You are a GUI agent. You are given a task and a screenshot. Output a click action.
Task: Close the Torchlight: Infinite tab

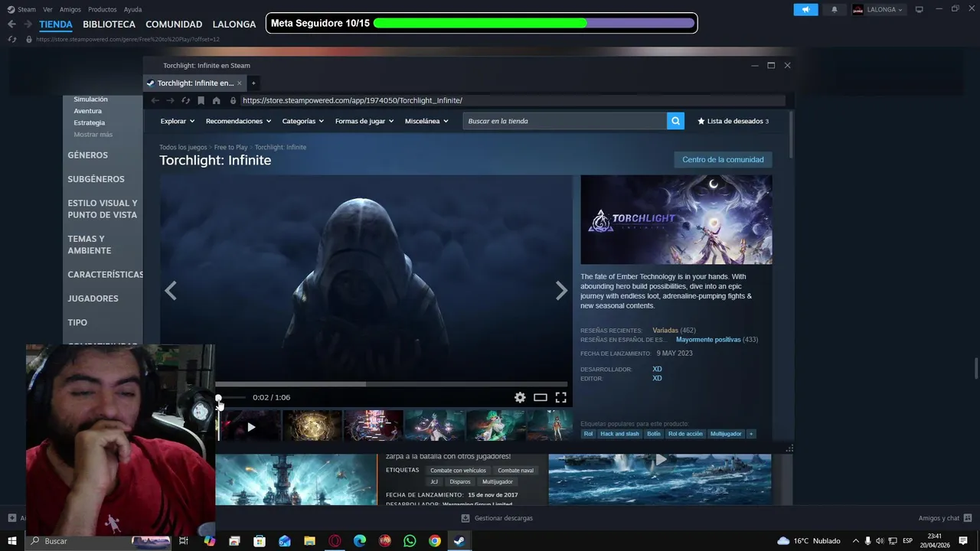(x=239, y=83)
